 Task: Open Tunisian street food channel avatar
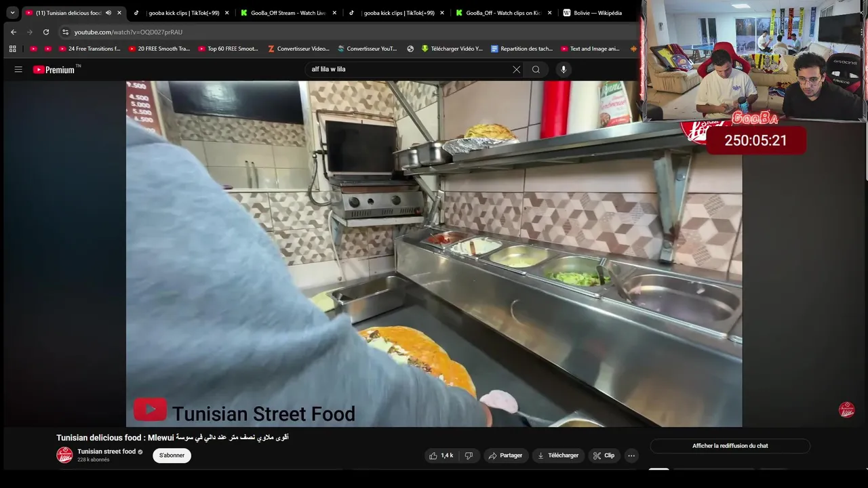(64, 455)
